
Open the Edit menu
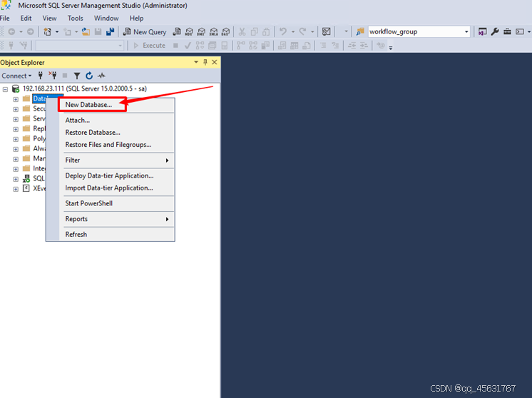coord(26,19)
